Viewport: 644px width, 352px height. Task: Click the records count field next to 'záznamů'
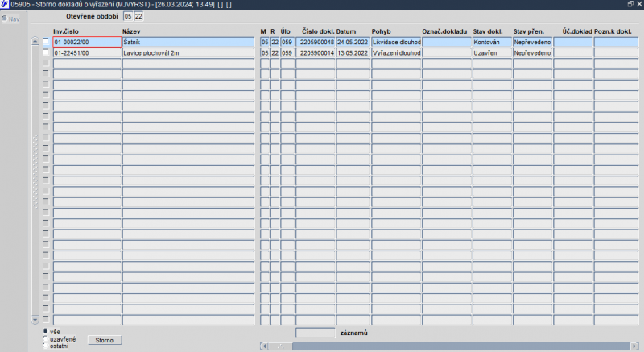click(316, 333)
